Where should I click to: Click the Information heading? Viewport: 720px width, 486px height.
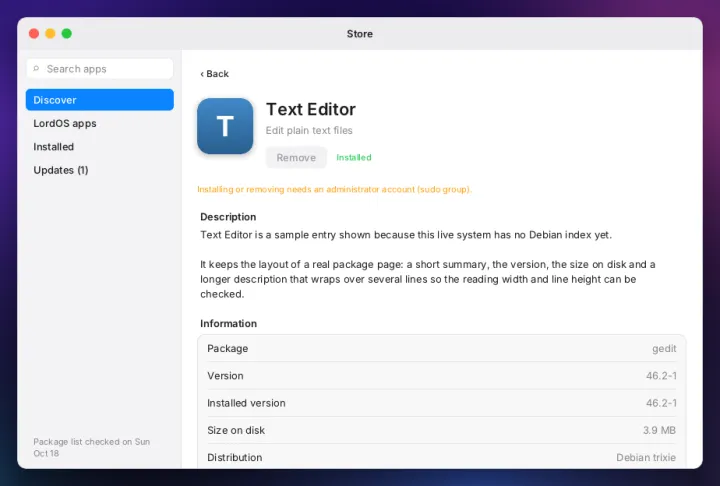(229, 323)
